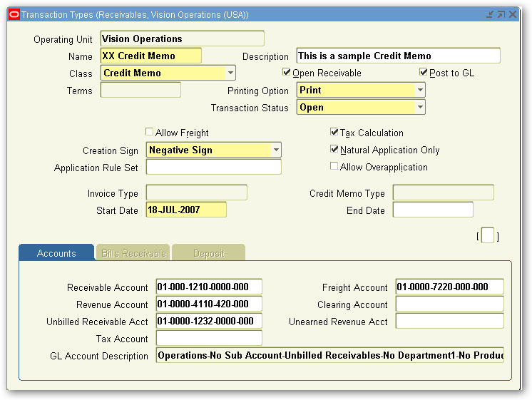Click the GL Account Description field

click(329, 355)
